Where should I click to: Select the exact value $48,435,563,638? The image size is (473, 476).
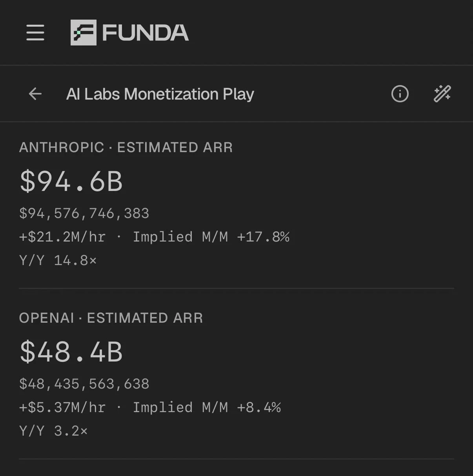pos(84,384)
